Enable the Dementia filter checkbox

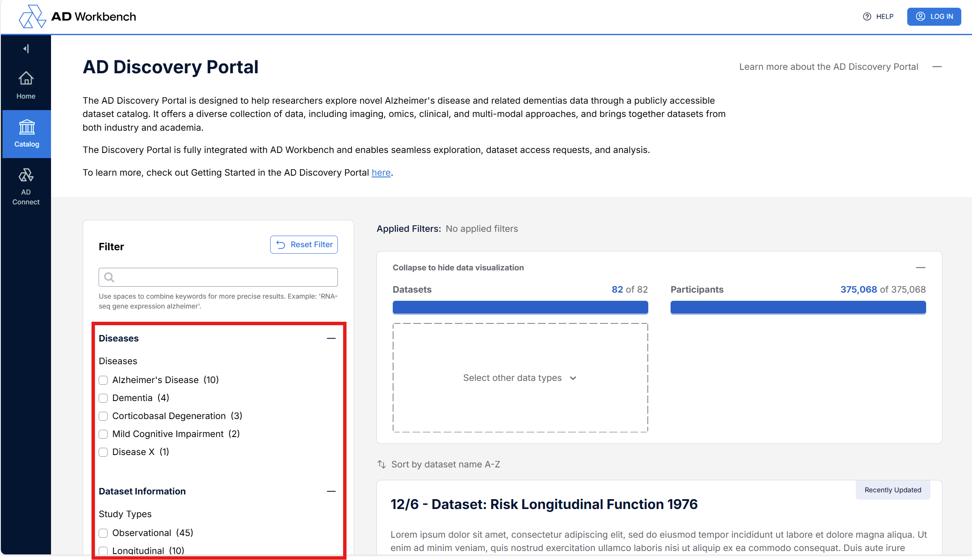pos(103,398)
